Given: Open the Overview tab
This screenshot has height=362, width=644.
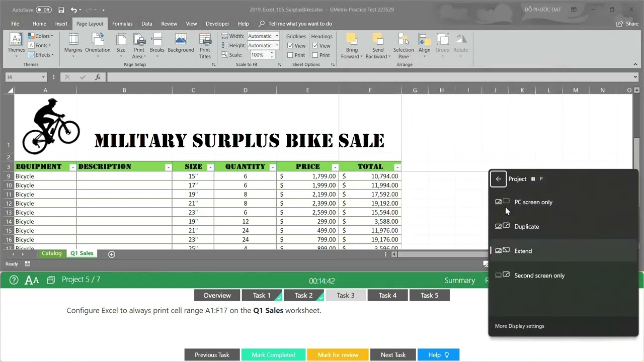Looking at the screenshot, I should [x=217, y=295].
